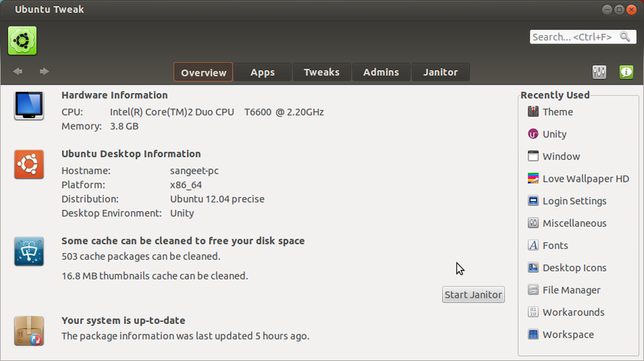Screen dimensions: 644x361
Task: Click the platform value x86_64
Action: (x=186, y=185)
